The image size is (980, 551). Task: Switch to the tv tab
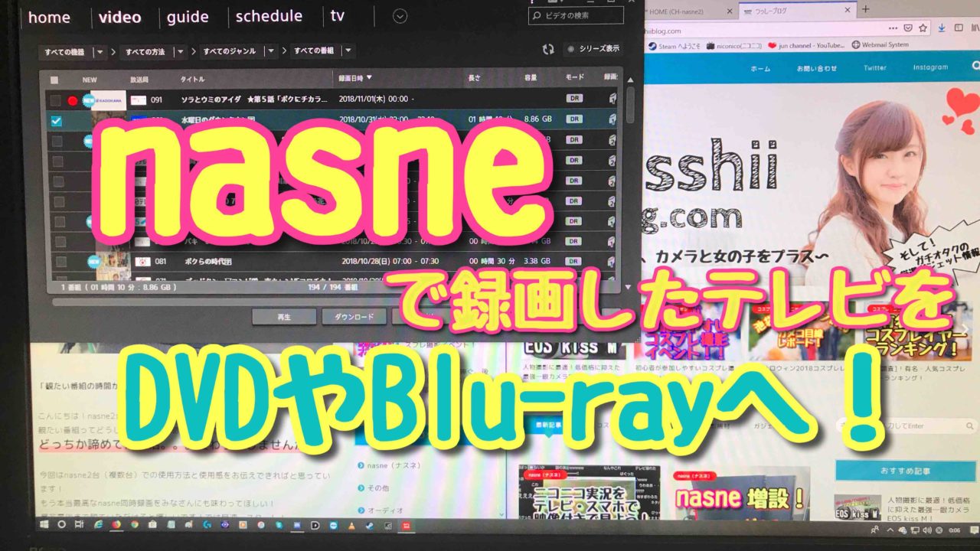click(x=338, y=16)
